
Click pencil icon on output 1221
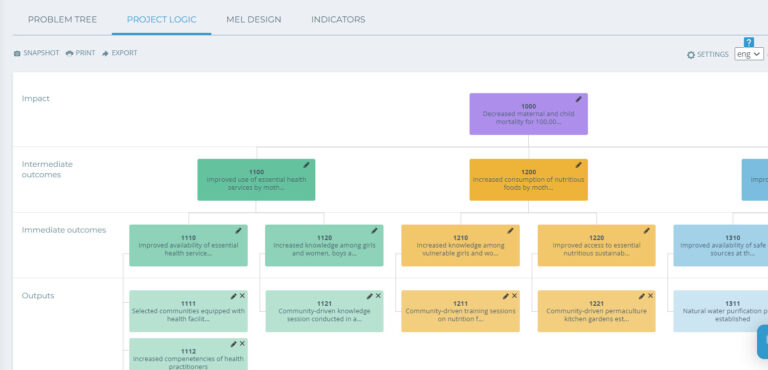click(642, 296)
